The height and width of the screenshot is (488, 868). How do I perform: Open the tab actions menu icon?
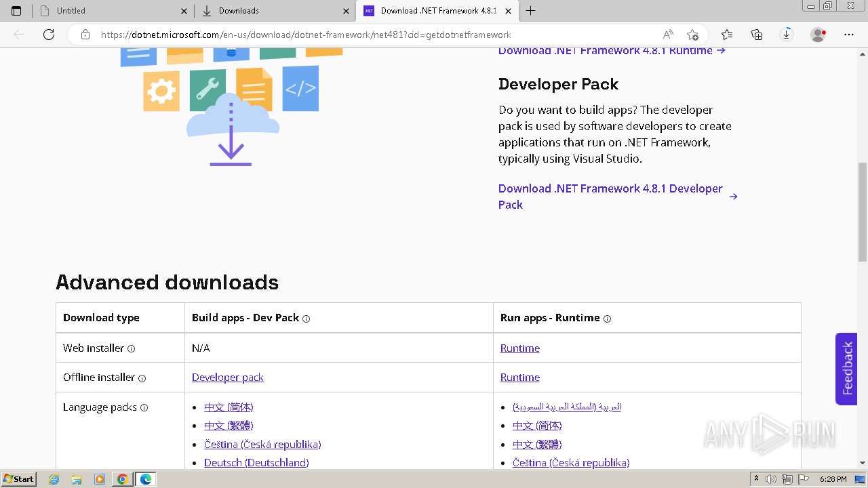[16, 11]
